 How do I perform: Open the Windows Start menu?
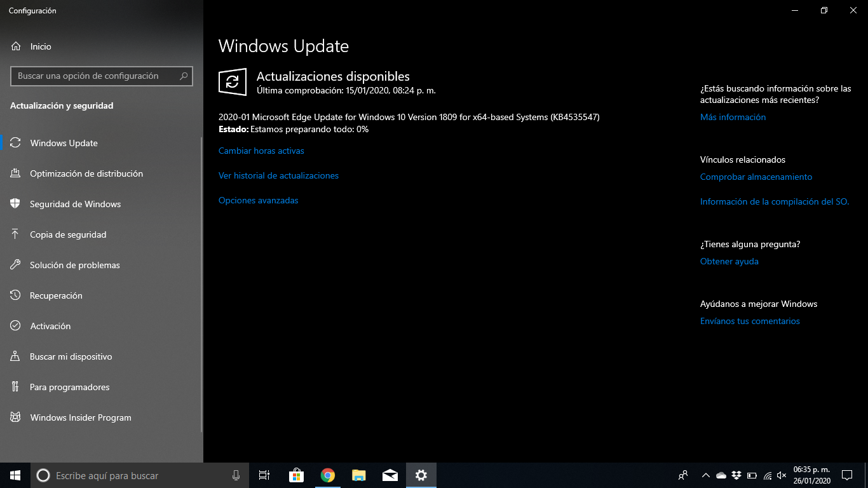click(15, 475)
